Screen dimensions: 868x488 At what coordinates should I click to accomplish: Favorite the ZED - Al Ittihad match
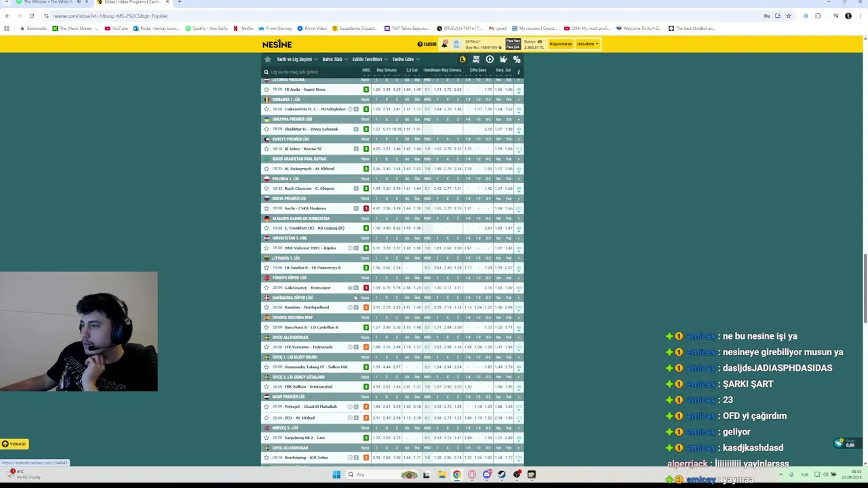click(267, 418)
